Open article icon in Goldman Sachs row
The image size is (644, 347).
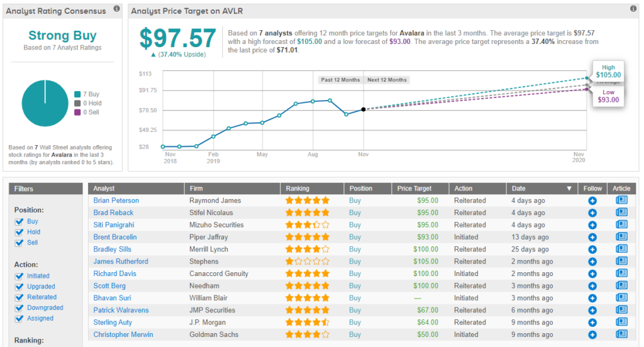pos(621,334)
